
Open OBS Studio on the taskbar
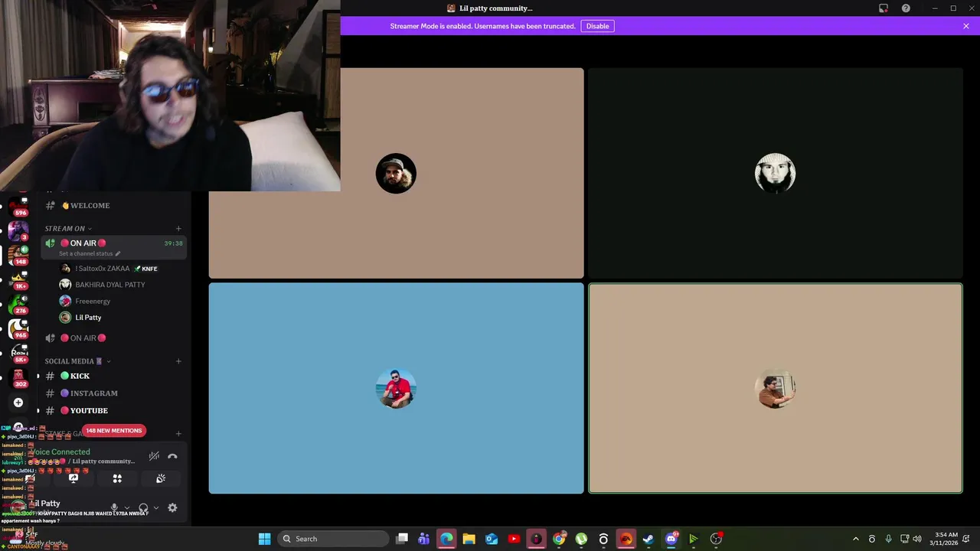pyautogui.click(x=716, y=539)
